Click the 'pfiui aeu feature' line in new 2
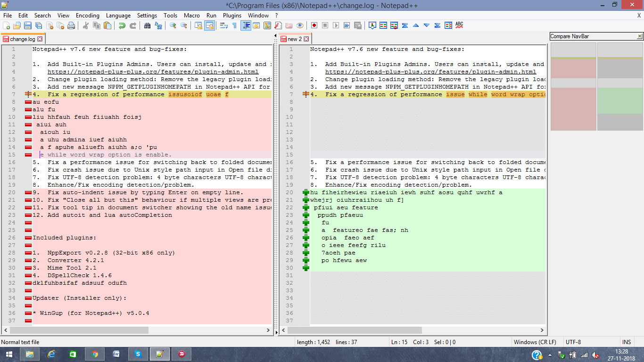Image resolution: width=644 pixels, height=362 pixels. click(x=346, y=207)
